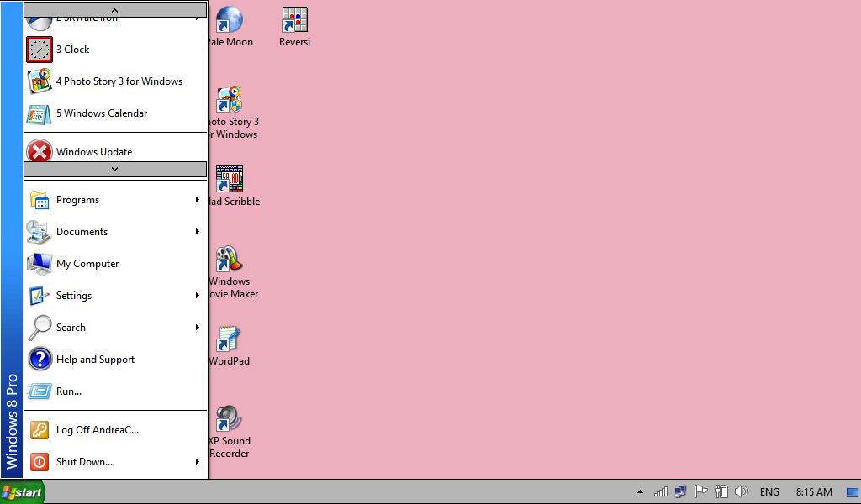The image size is (861, 504).
Task: Expand the Settings submenu arrow
Action: (x=197, y=296)
